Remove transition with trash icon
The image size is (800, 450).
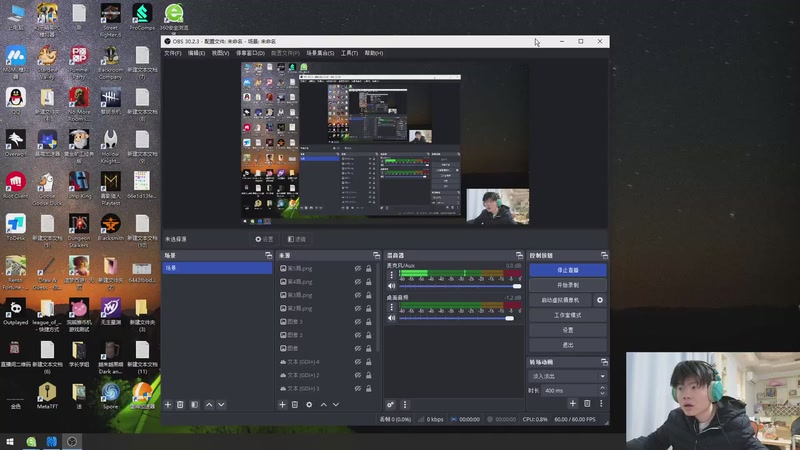click(587, 404)
